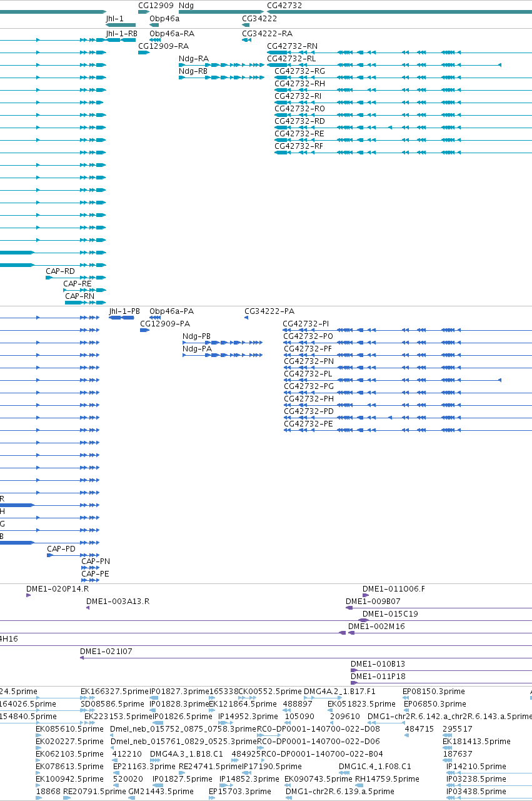Open EST EK085610.5prime

pyautogui.click(x=69, y=729)
